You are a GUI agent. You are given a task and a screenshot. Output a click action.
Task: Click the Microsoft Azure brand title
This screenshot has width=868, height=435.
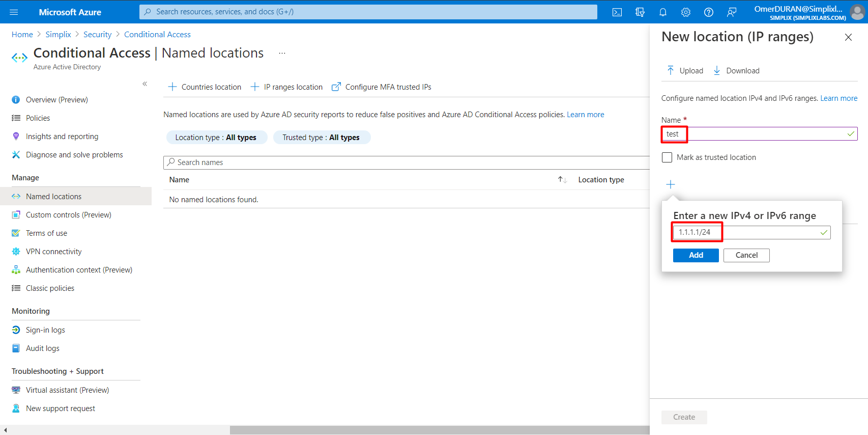(x=70, y=12)
